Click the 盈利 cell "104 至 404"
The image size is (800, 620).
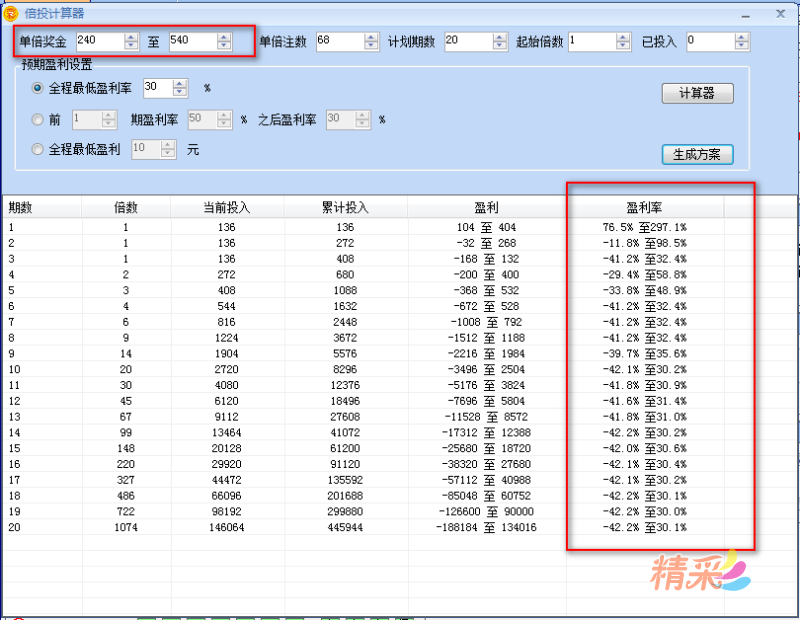(x=486, y=227)
